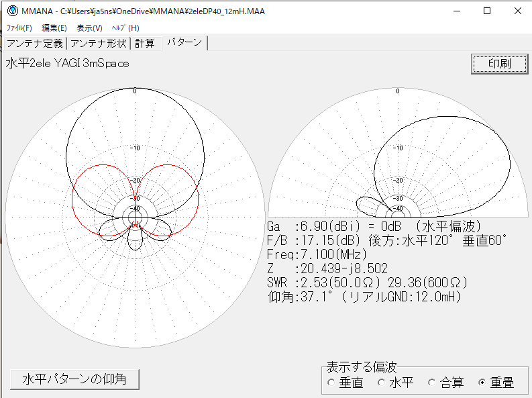
Task: Click the Z :20.439-j8.502 impedance text
Action: click(x=327, y=268)
